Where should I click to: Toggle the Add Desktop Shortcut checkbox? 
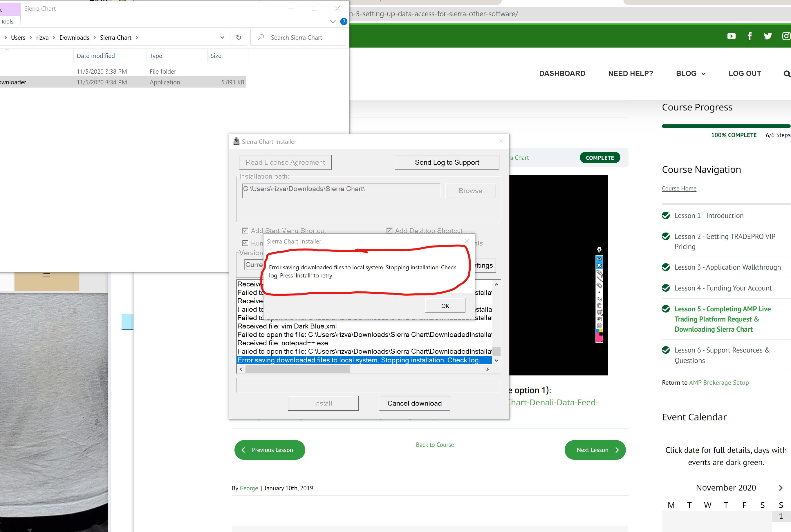pos(389,231)
